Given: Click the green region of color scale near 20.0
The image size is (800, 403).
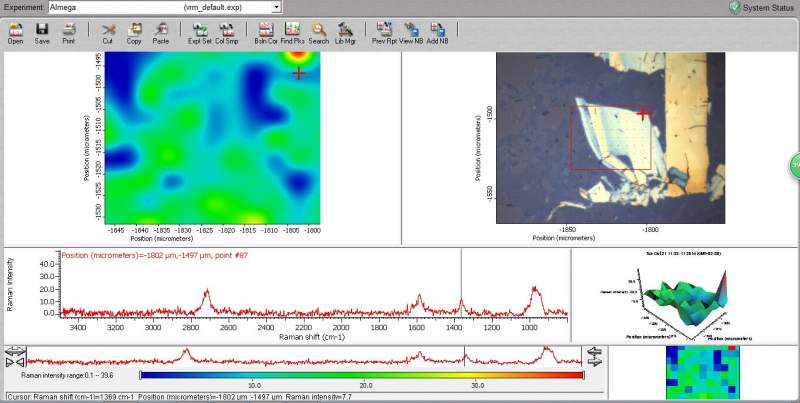Looking at the screenshot, I should click(x=366, y=375).
